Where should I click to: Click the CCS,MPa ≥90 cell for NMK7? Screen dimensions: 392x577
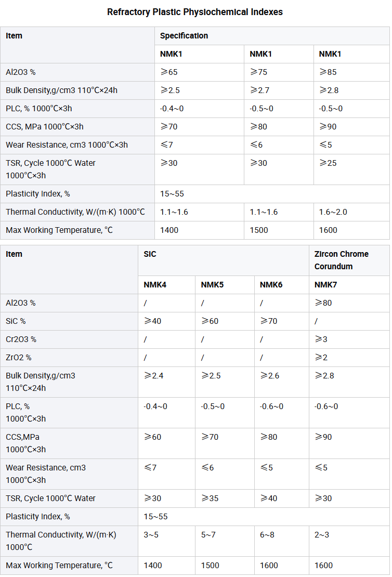(x=349, y=443)
